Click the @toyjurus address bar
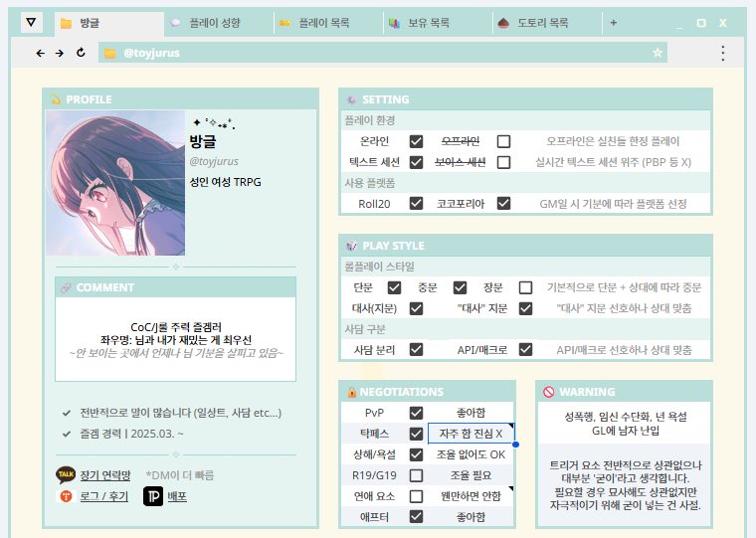The image size is (756, 538). [383, 53]
